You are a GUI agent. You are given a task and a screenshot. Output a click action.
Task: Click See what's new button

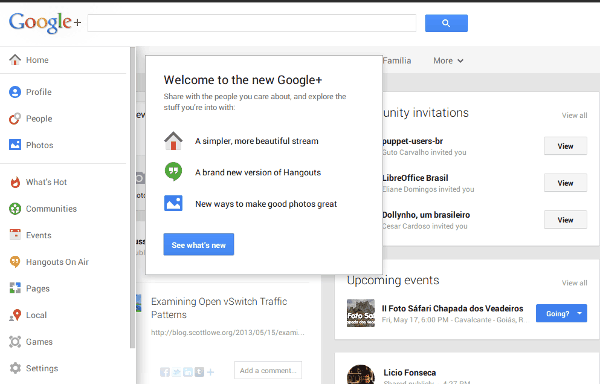point(199,244)
